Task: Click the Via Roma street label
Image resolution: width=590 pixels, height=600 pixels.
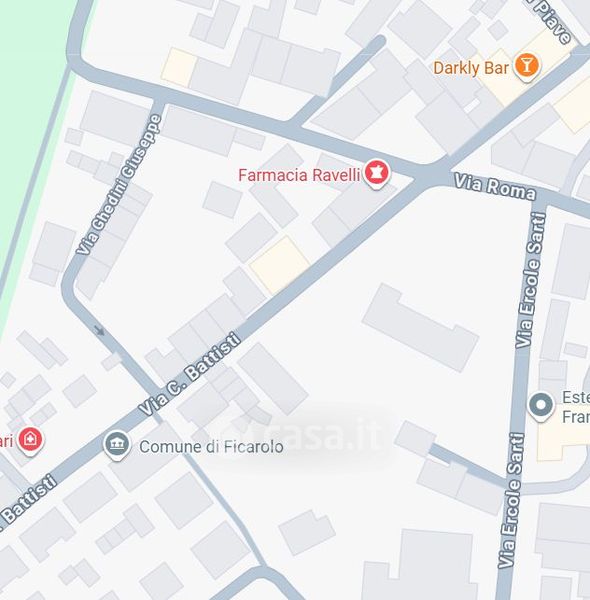Action: 494,186
